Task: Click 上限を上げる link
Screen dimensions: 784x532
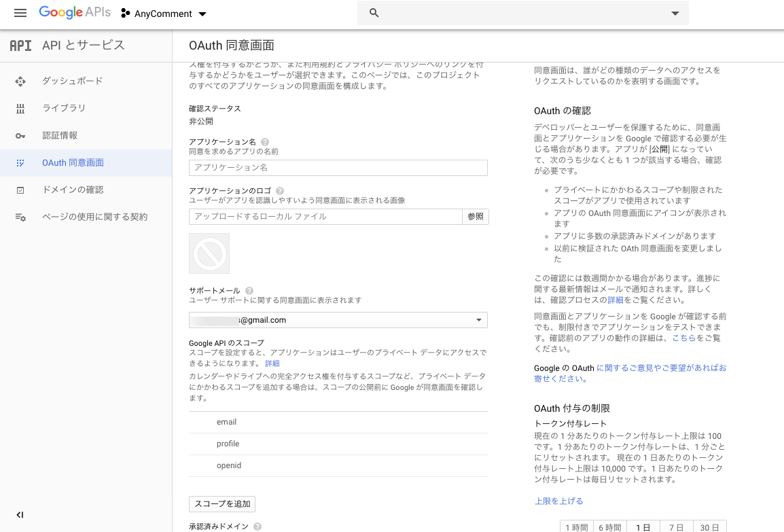Action: point(559,501)
